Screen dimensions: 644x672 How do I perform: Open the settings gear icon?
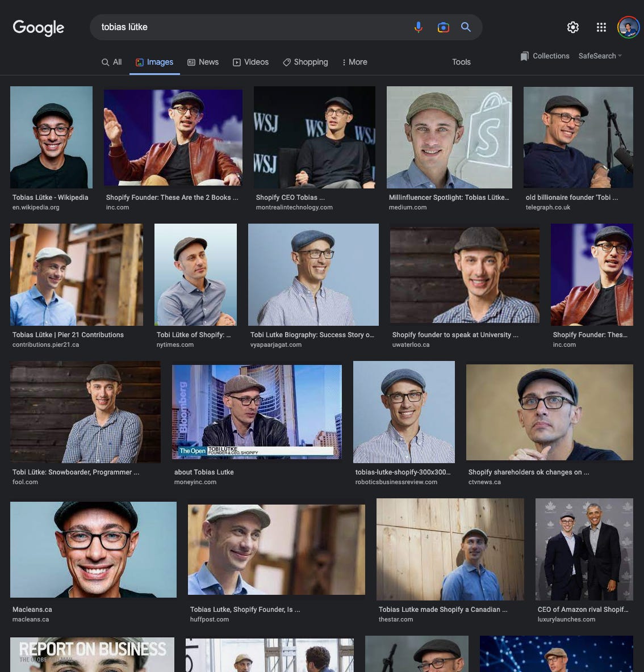[573, 27]
